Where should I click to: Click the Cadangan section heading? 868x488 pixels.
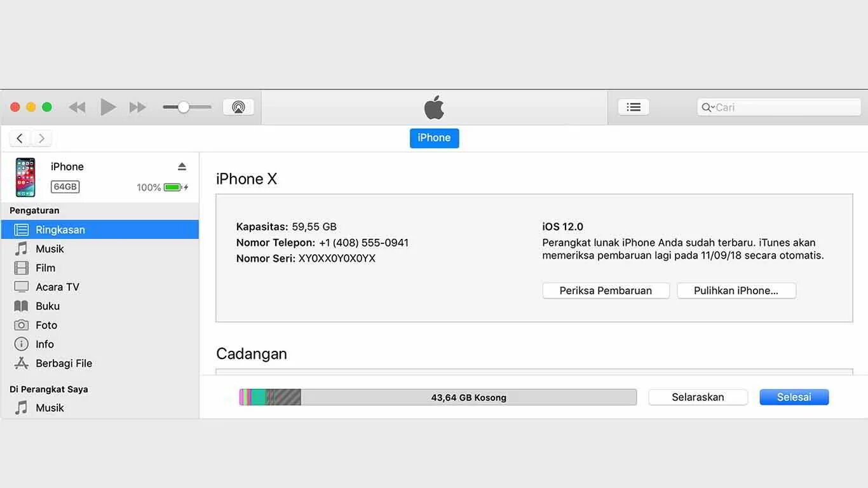(252, 354)
